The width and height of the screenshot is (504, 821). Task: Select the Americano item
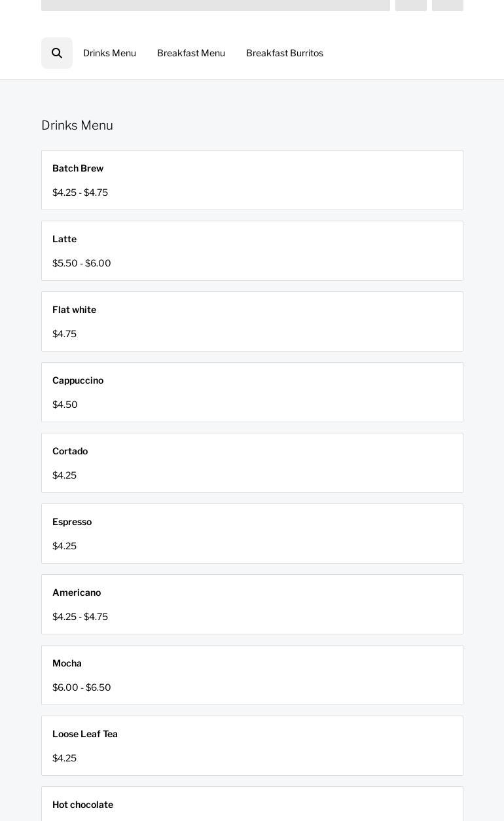pyautogui.click(x=252, y=604)
